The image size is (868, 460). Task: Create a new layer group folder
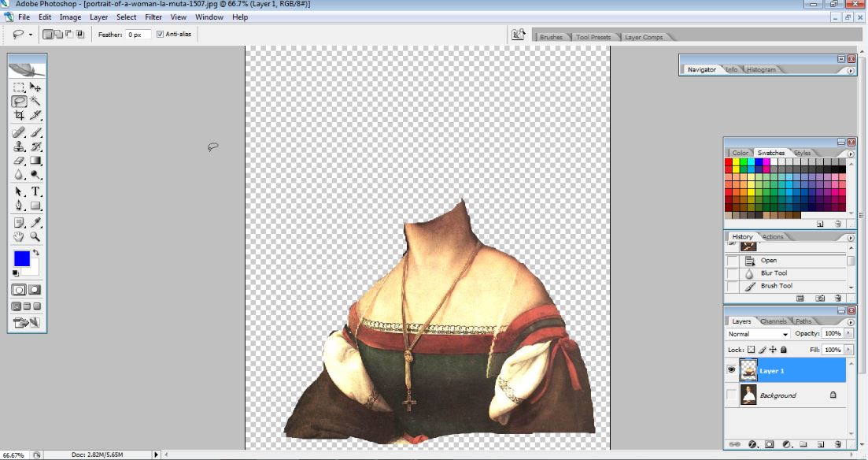pyautogui.click(x=803, y=444)
